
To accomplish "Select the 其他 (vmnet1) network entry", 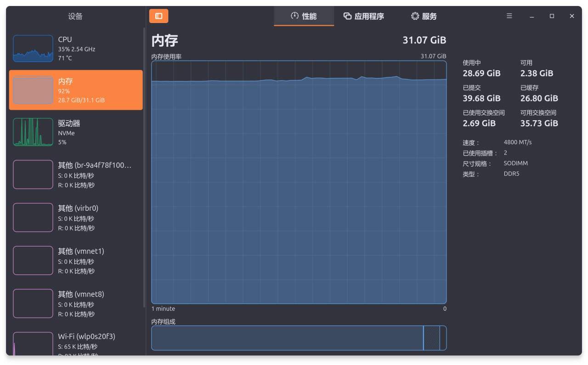I will coord(76,260).
